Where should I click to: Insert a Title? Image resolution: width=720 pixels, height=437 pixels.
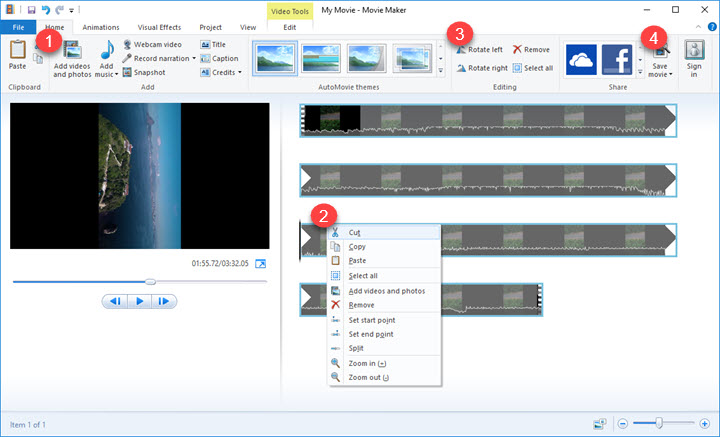213,45
